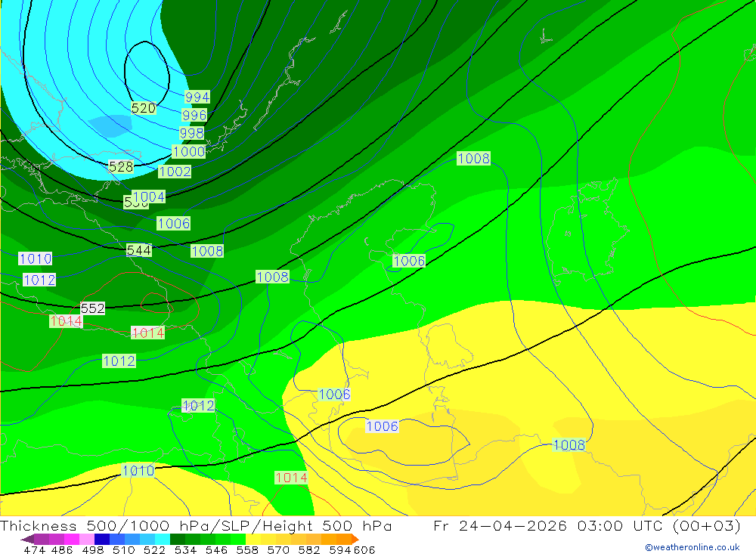Image resolution: width=756 pixels, height=554 pixels.
Task: Select the bright magenta legend swatch
Action: (72, 539)
